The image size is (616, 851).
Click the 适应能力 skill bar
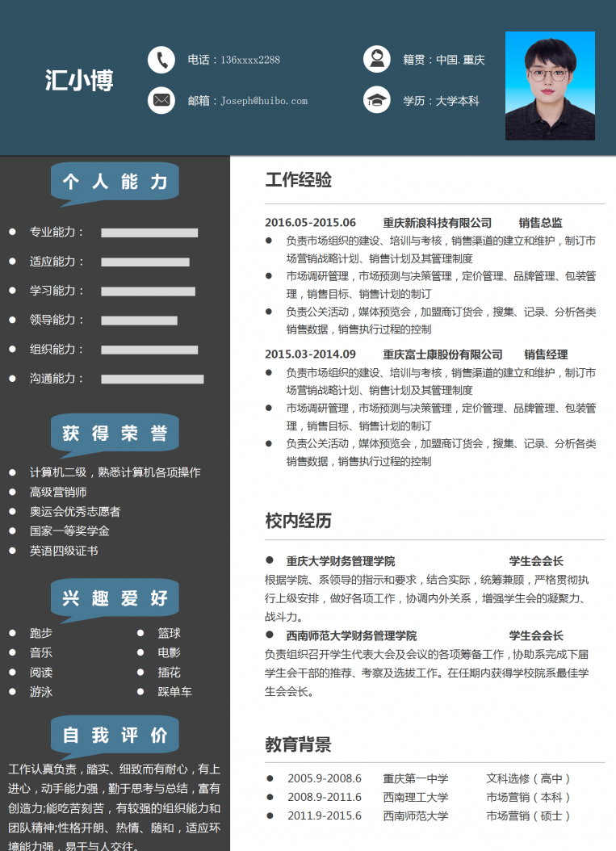coord(145,262)
